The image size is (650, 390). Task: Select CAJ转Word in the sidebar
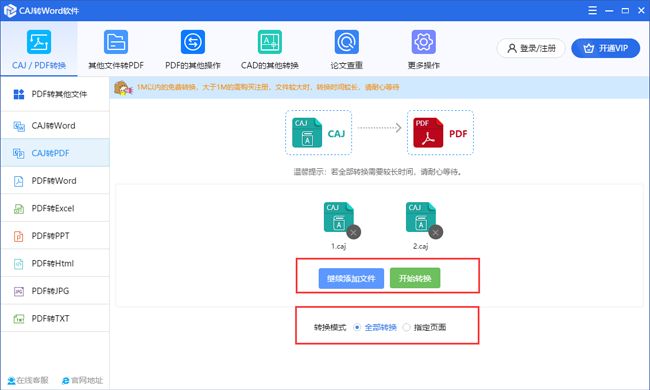click(55, 126)
